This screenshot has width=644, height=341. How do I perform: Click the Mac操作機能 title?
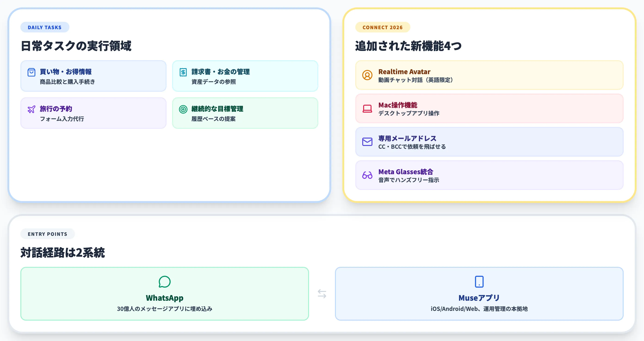click(x=398, y=105)
